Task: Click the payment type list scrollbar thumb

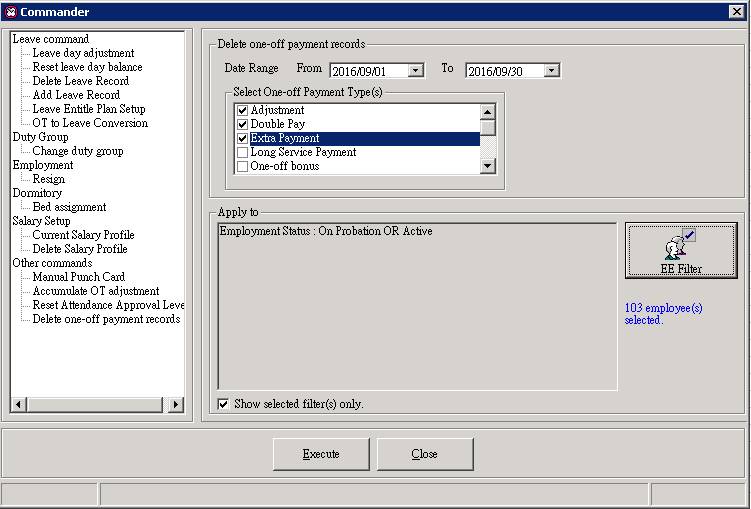Action: [488, 127]
